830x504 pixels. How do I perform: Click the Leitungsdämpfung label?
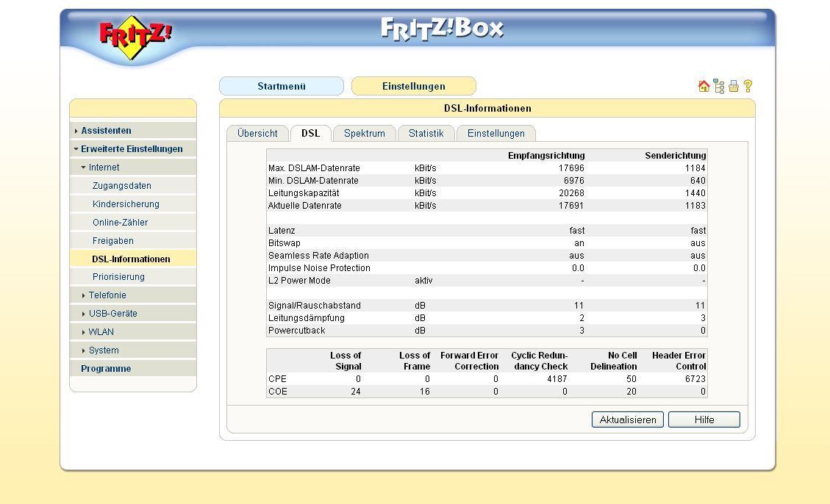[x=306, y=318]
